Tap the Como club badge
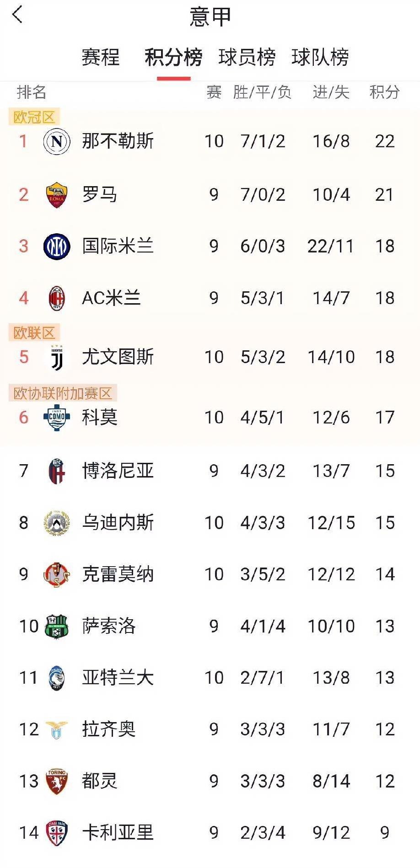The height and width of the screenshot is (868, 420). [56, 417]
